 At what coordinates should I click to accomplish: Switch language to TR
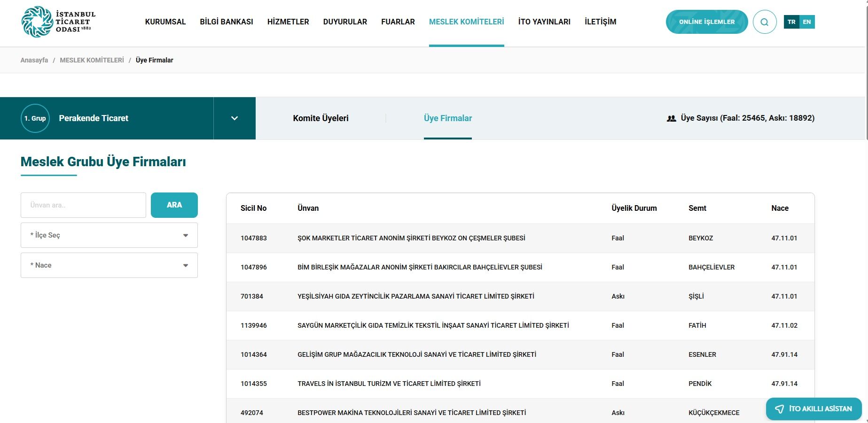791,22
